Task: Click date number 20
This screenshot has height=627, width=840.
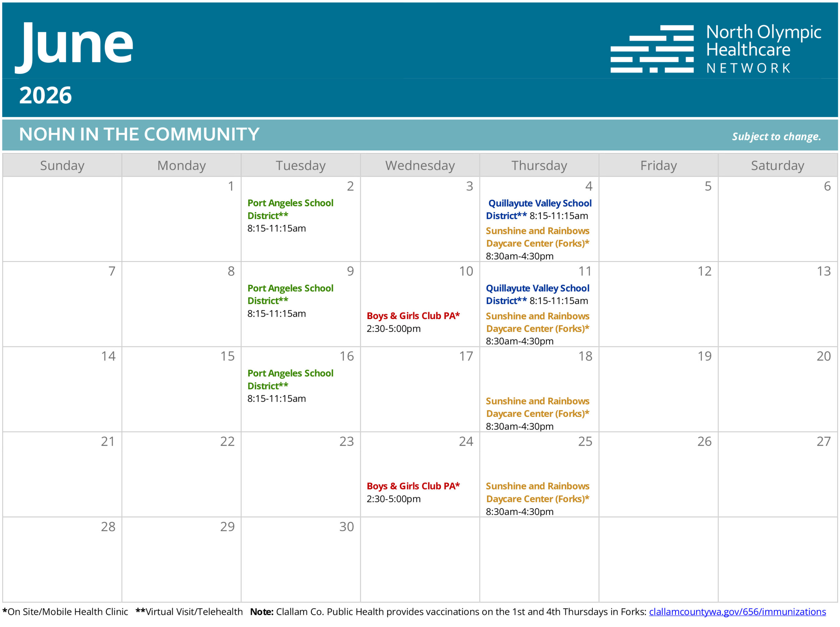Action: (x=824, y=356)
